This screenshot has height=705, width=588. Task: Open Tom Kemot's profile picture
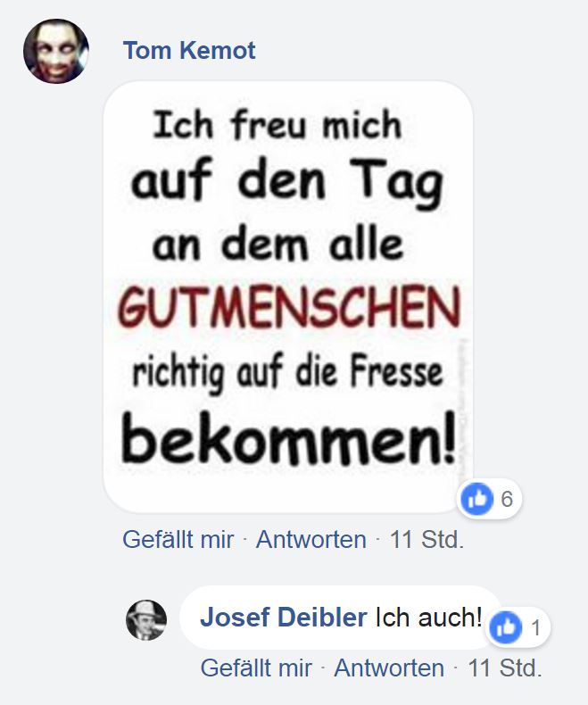[x=56, y=51]
